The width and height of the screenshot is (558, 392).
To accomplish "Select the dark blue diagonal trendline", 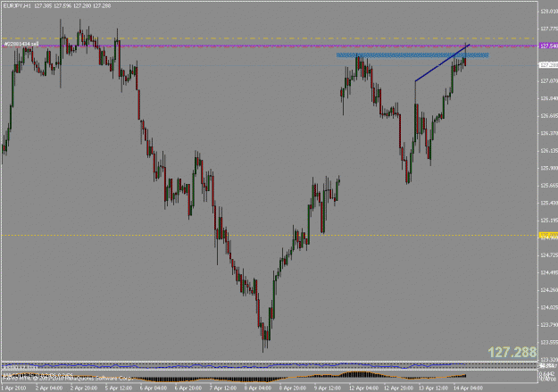I will coord(442,63).
